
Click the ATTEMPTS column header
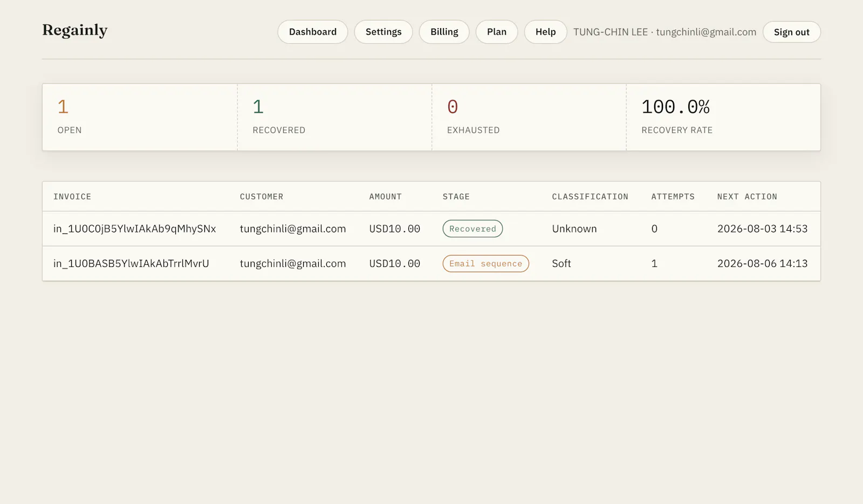tap(673, 197)
